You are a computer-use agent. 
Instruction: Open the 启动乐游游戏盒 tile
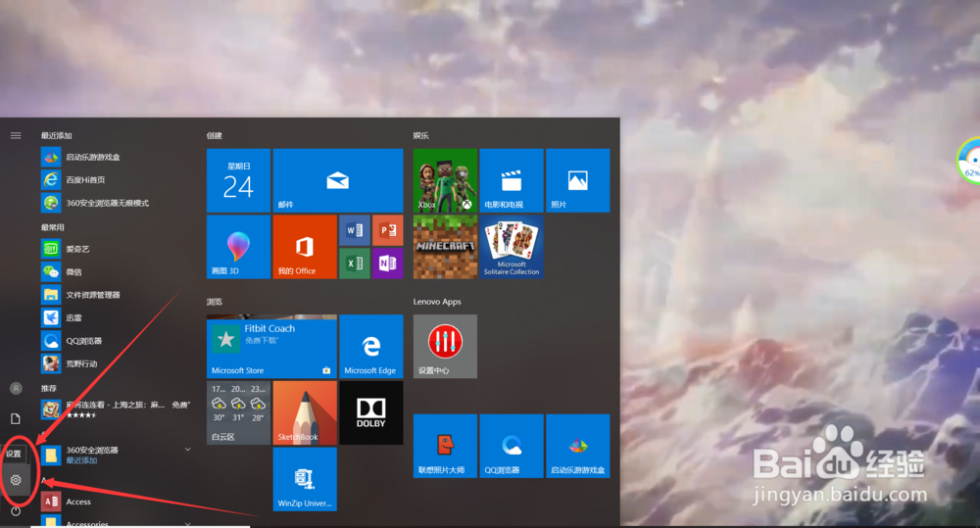click(577, 446)
